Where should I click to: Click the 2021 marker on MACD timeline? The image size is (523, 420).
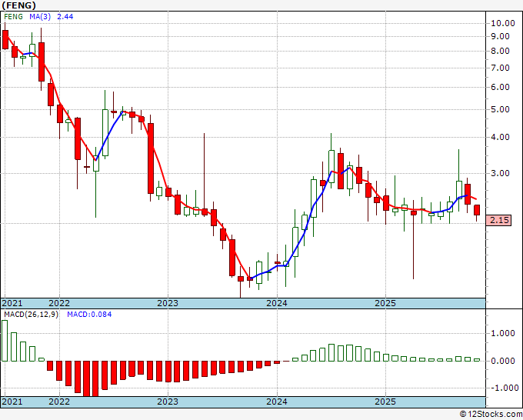coord(12,402)
